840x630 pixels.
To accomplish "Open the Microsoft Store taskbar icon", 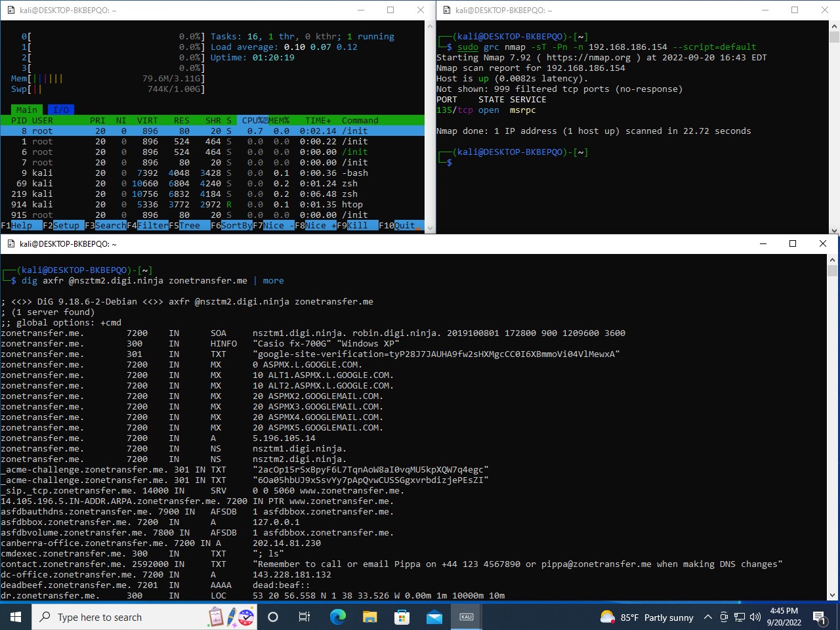I will click(x=402, y=617).
